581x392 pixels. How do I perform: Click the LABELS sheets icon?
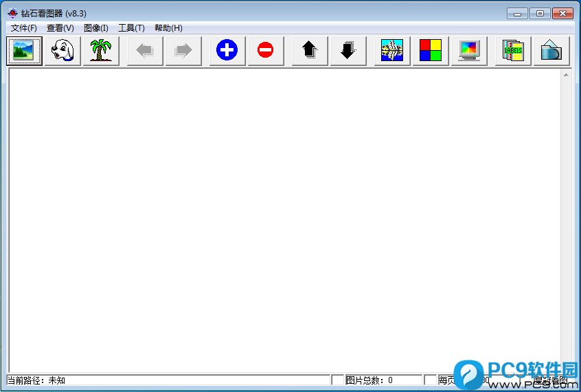[513, 51]
